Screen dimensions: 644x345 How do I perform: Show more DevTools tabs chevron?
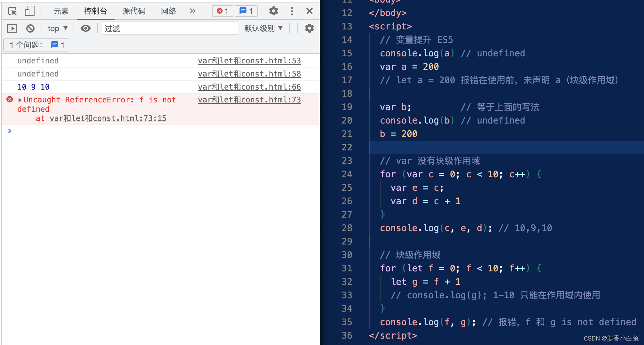[x=192, y=11]
